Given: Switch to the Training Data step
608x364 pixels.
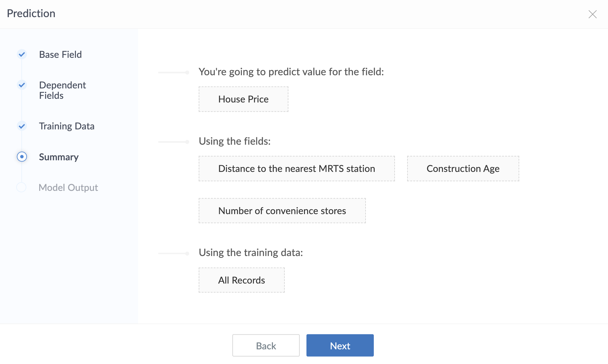Looking at the screenshot, I should (67, 126).
